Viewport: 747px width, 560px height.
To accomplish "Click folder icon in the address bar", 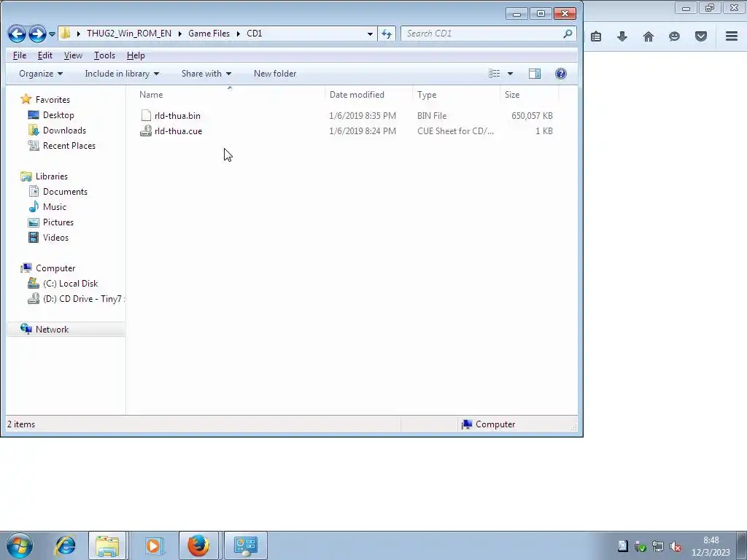I will tap(66, 34).
